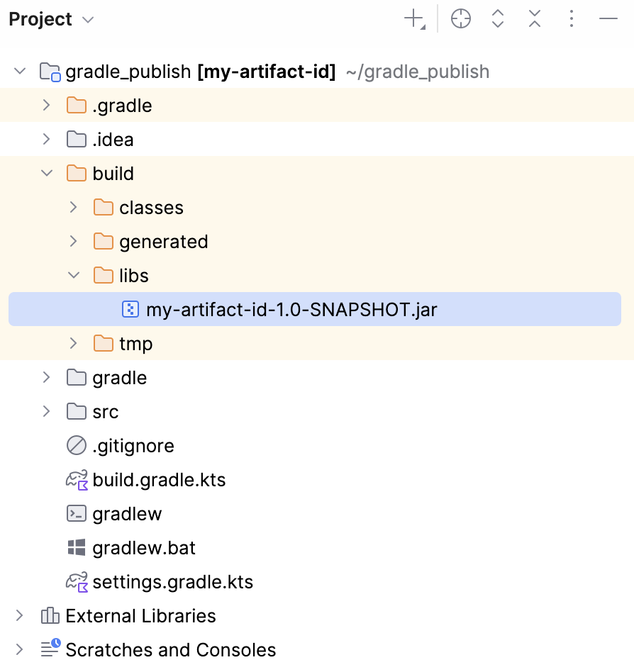The height and width of the screenshot is (672, 634).
Task: Collapse the libs folder
Action: 74,276
